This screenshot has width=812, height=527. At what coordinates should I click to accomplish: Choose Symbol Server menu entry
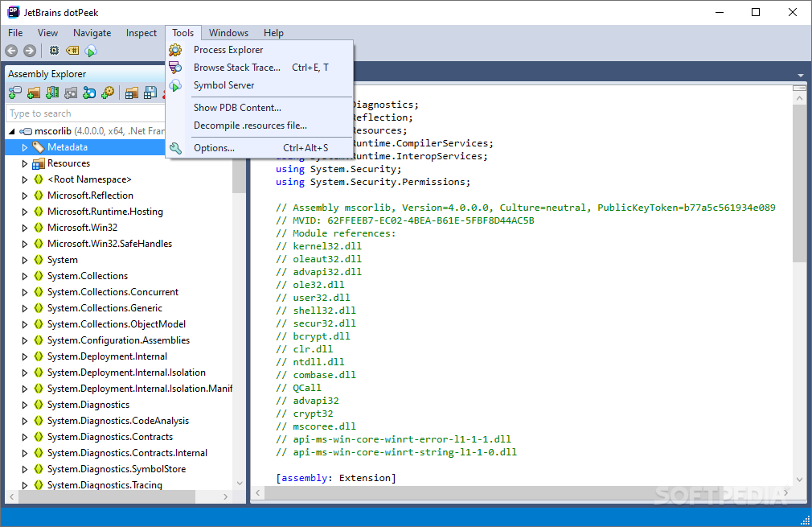tap(260, 85)
